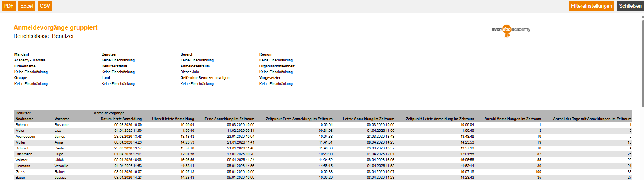This screenshot has height=180, width=644.
Task: Click the Mandant filter label
Action: click(x=22, y=54)
